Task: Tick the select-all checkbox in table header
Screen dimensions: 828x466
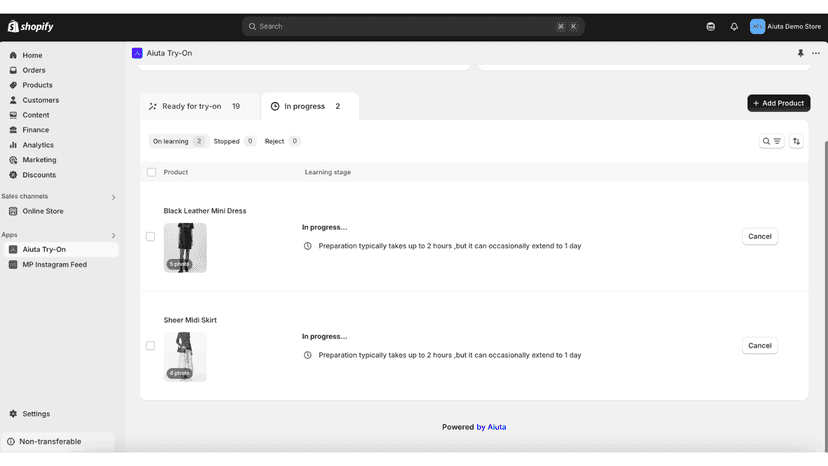Action: 152,172
